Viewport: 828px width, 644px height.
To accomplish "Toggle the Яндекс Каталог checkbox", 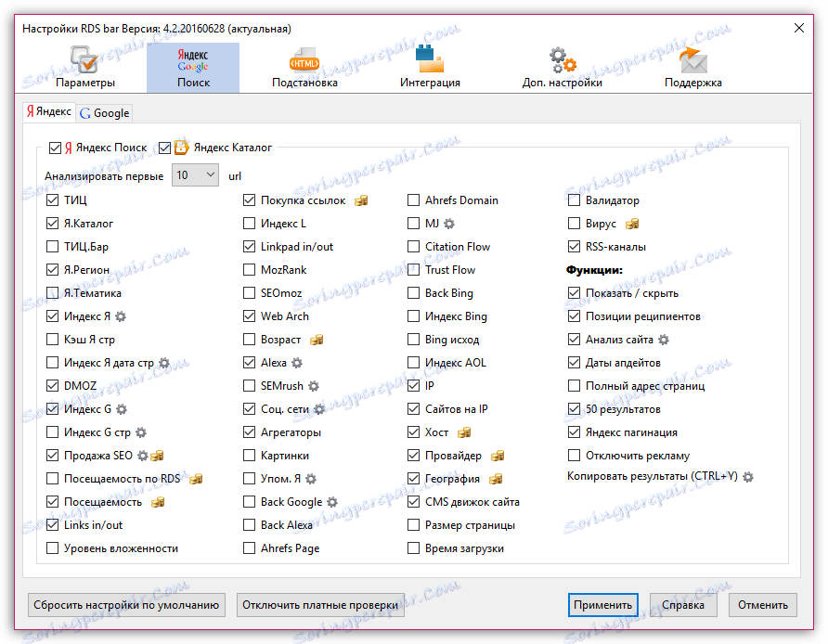I will 164,148.
